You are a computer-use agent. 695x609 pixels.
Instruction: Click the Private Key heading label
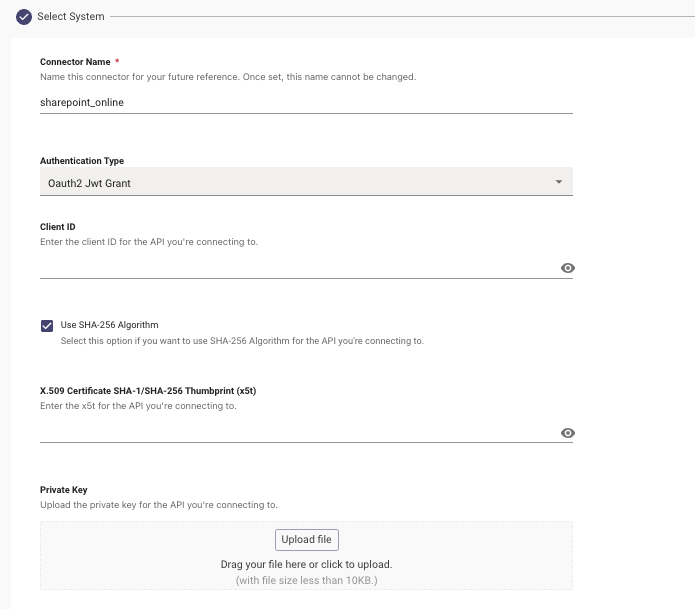click(x=64, y=489)
